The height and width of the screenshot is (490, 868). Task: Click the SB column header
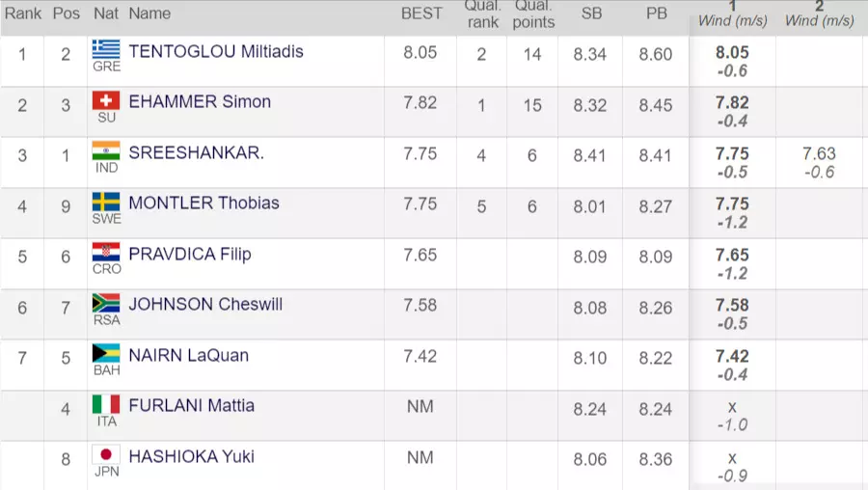point(590,14)
